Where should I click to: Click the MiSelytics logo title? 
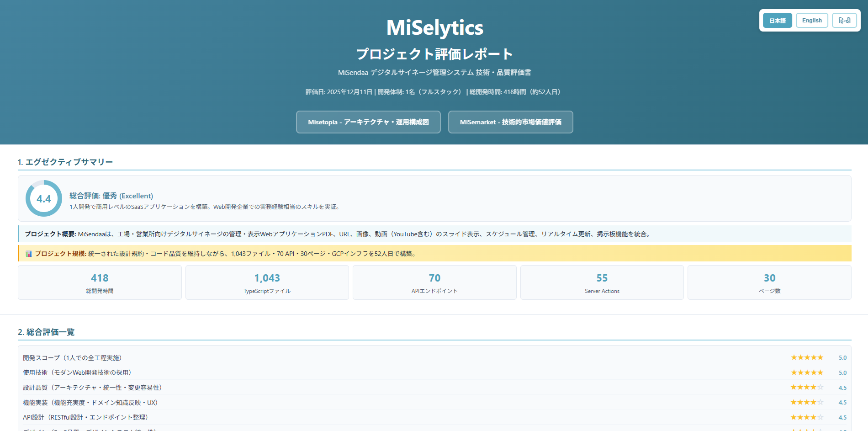point(434,27)
